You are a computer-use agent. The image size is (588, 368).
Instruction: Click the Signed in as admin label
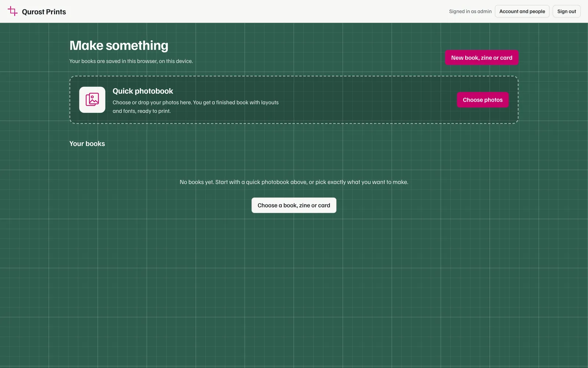(x=470, y=11)
